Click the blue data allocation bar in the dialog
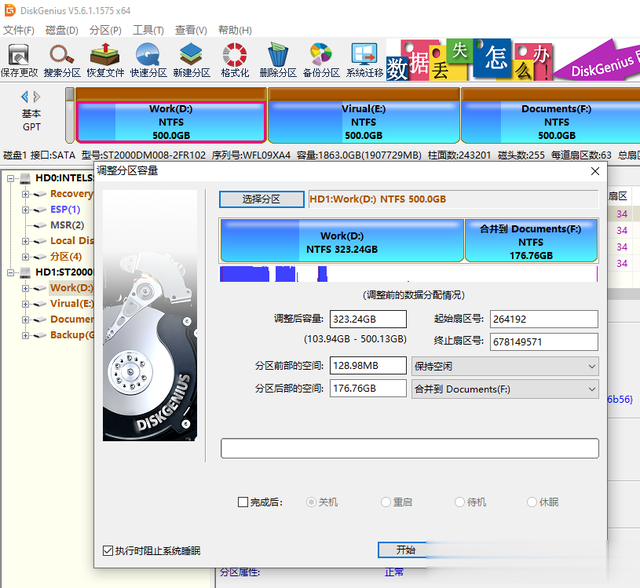The image size is (640, 588). point(409,274)
